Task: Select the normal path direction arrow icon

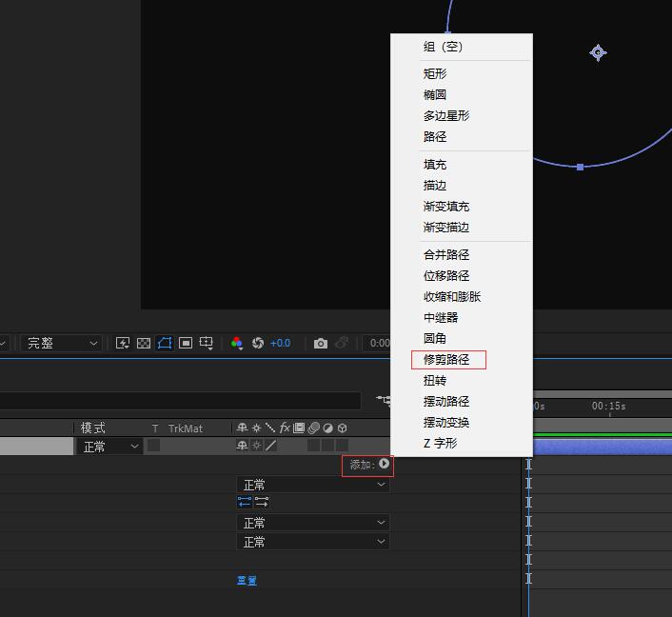Action: click(262, 502)
